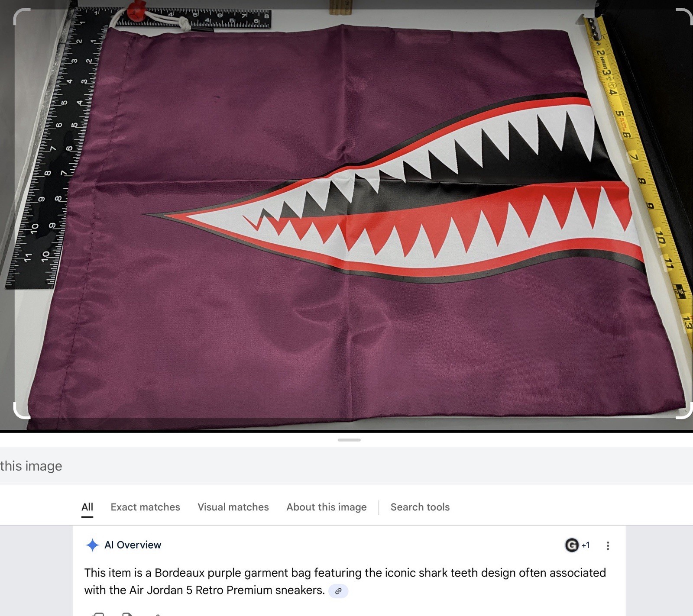
Task: Go to the Visual matches tab
Action: (x=233, y=507)
